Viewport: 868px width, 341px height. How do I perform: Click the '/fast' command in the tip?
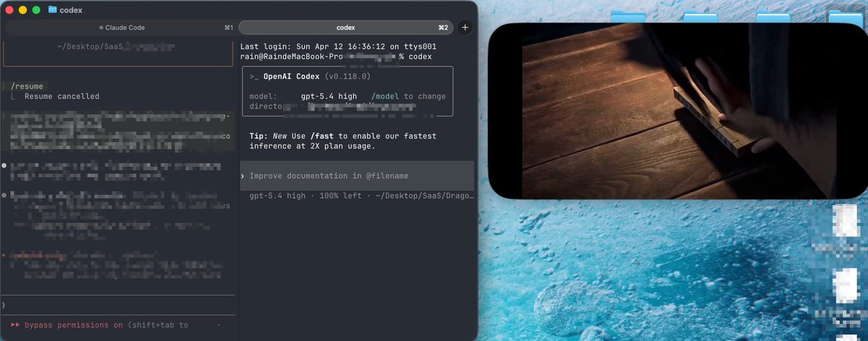321,136
